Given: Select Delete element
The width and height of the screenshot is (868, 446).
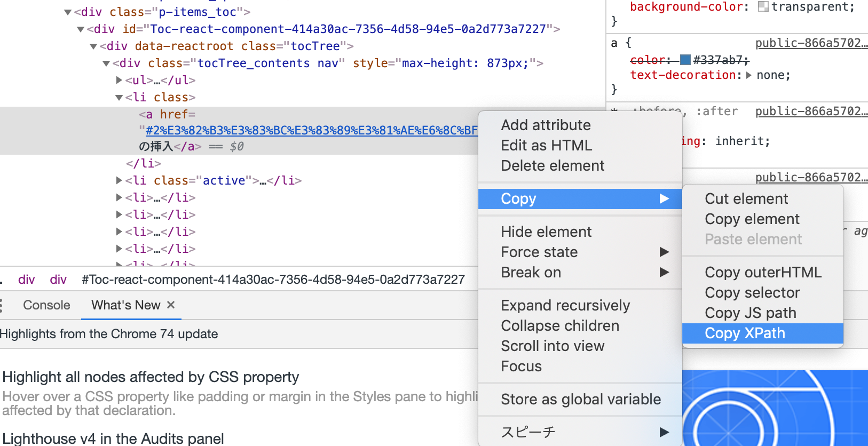Looking at the screenshot, I should click(x=580, y=165).
